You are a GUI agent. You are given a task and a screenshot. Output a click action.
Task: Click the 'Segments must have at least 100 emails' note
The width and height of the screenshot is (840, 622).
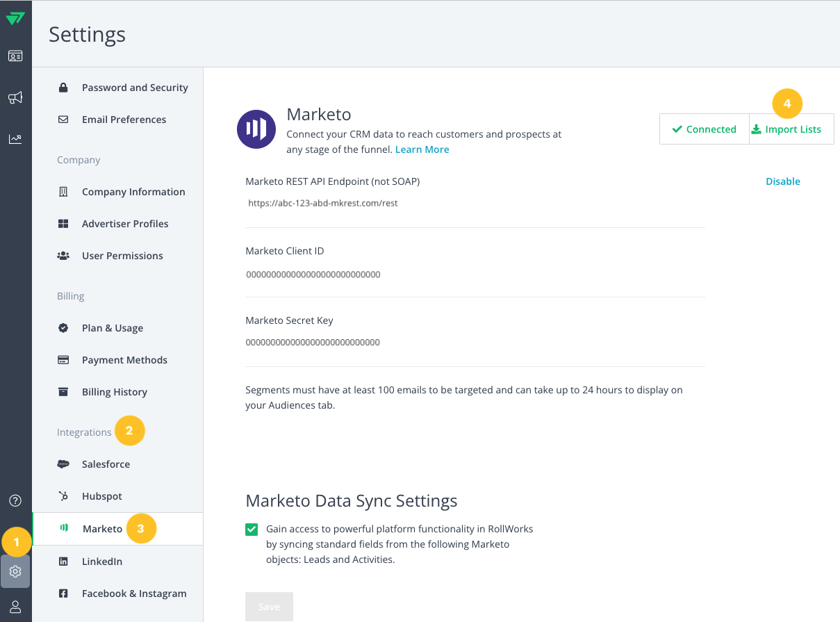click(464, 398)
